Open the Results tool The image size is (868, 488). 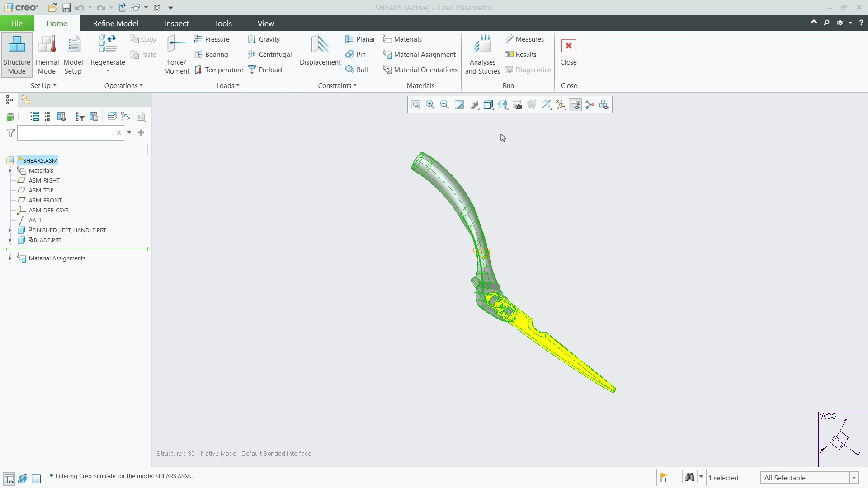click(x=521, y=55)
